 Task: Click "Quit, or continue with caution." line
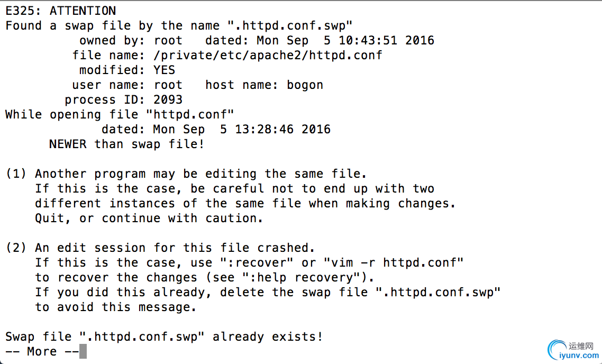[x=149, y=219]
